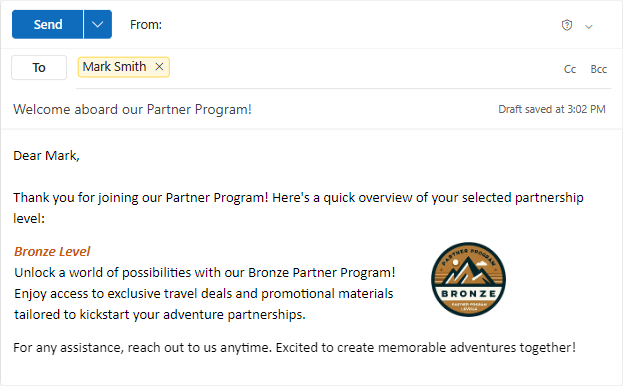Open the sensitivity shield icon

[x=567, y=25]
